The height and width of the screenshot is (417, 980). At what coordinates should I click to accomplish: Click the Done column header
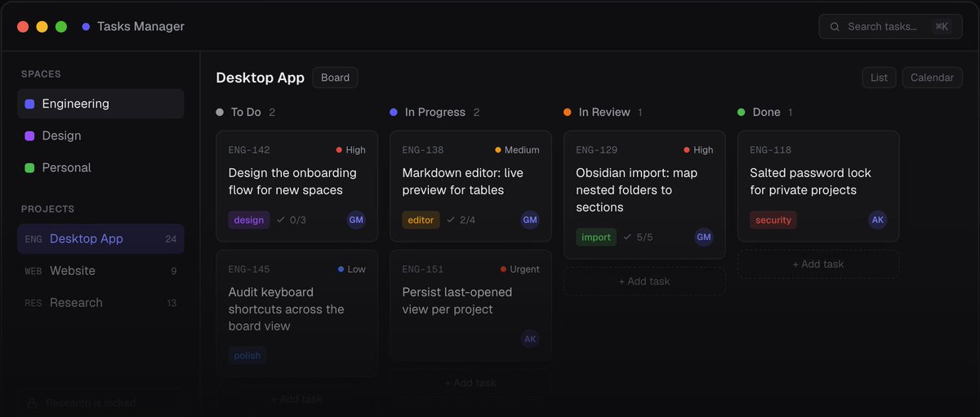[765, 112]
